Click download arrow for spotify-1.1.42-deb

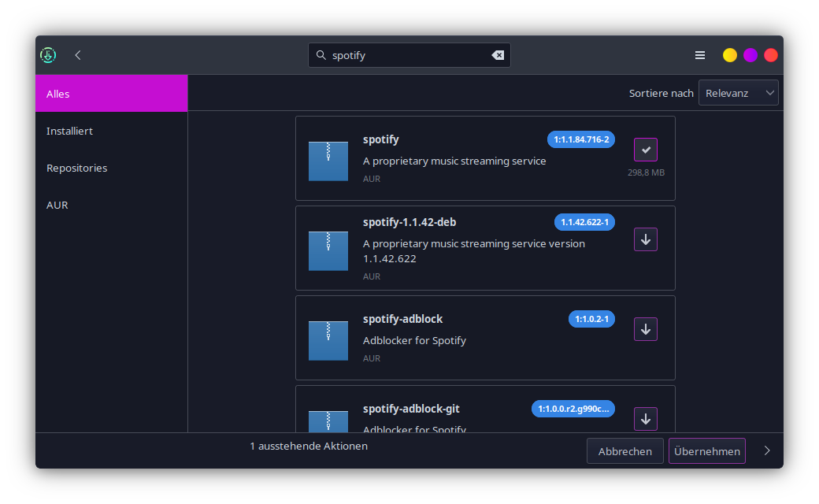pyautogui.click(x=646, y=239)
